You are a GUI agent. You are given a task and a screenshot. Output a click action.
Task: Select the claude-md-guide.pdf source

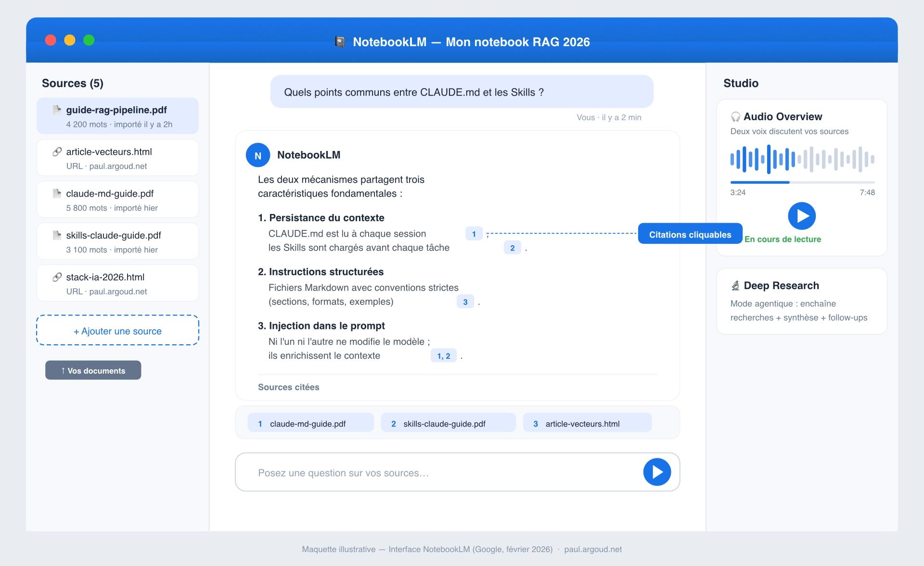tap(117, 200)
